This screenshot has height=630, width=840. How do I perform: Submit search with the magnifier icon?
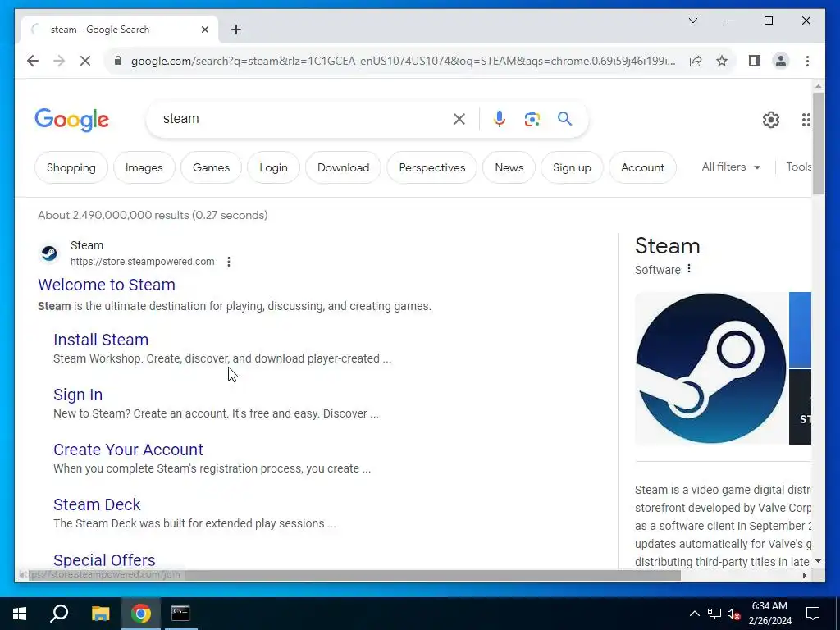[564, 118]
